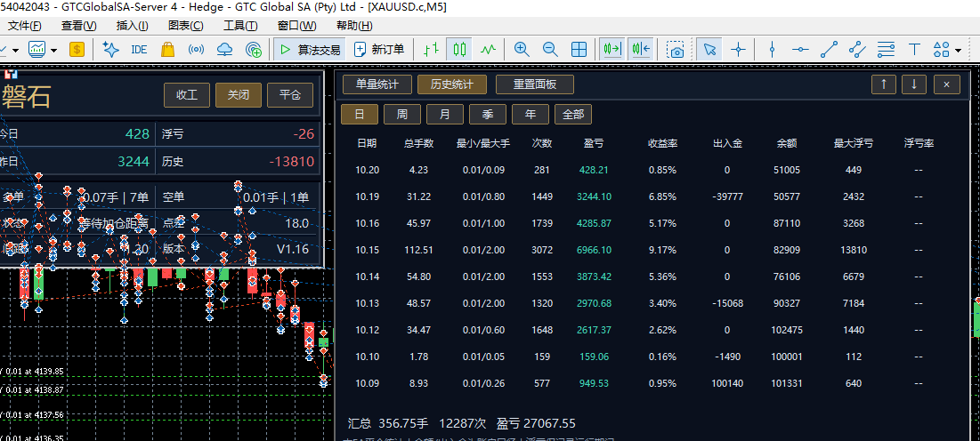
Task: Activate the crosshair cursor
Action: click(739, 50)
